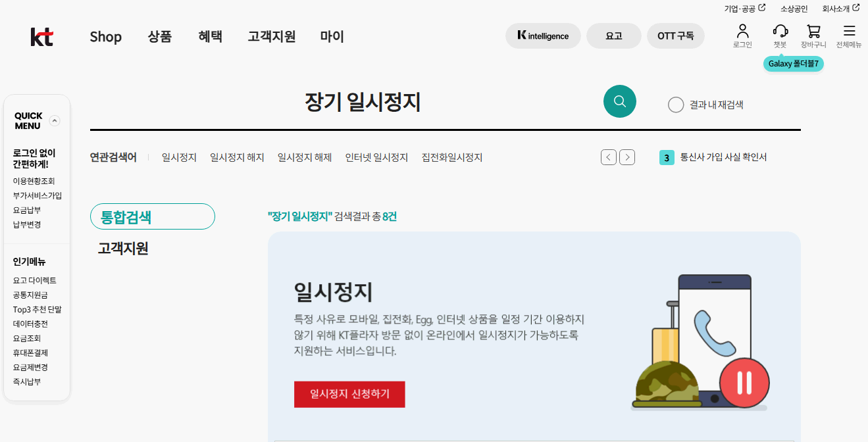
Task: Open the 통신사 가입 사실 확인서 link
Action: (724, 157)
